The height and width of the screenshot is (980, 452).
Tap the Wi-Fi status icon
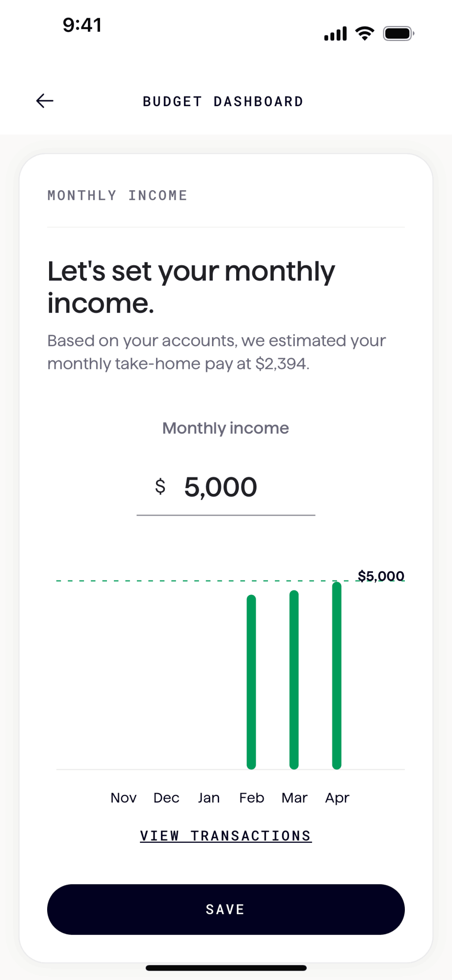tap(365, 33)
